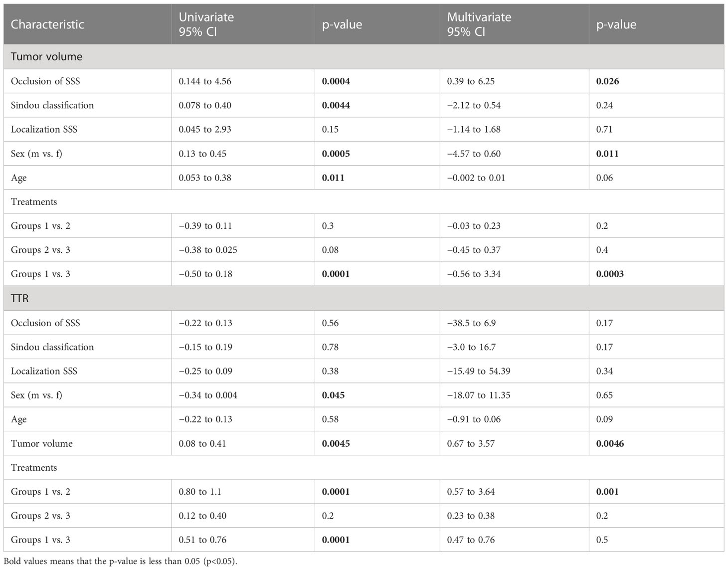Click the interval '0.053 to 0.38'
Image resolution: width=728 pixels, height=570 pixels.
click(205, 178)
